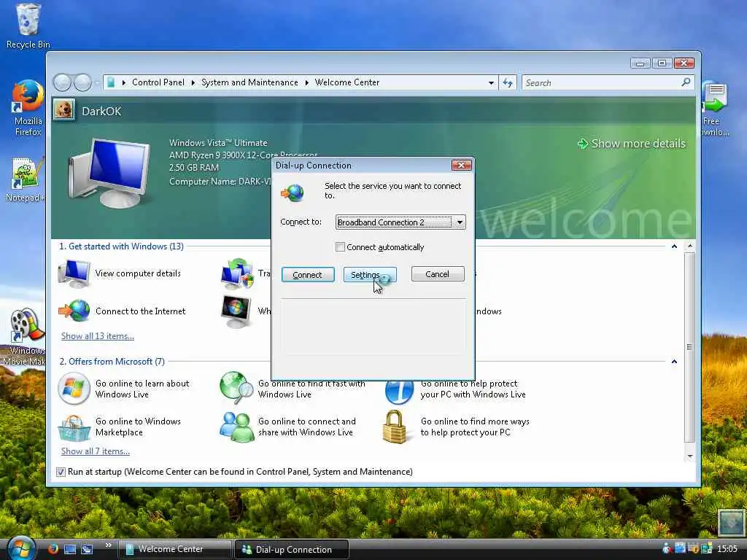
Task: Click in the Search input field
Action: coord(601,83)
